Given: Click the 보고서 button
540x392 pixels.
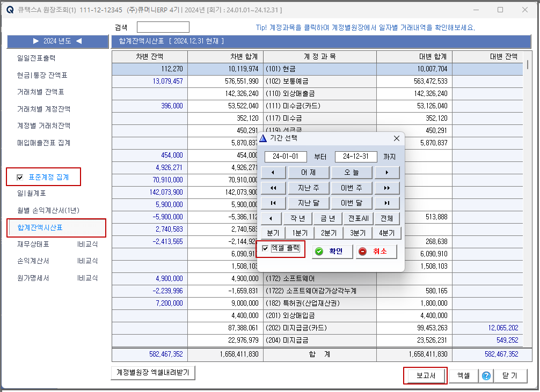Looking at the screenshot, I should click(424, 375).
